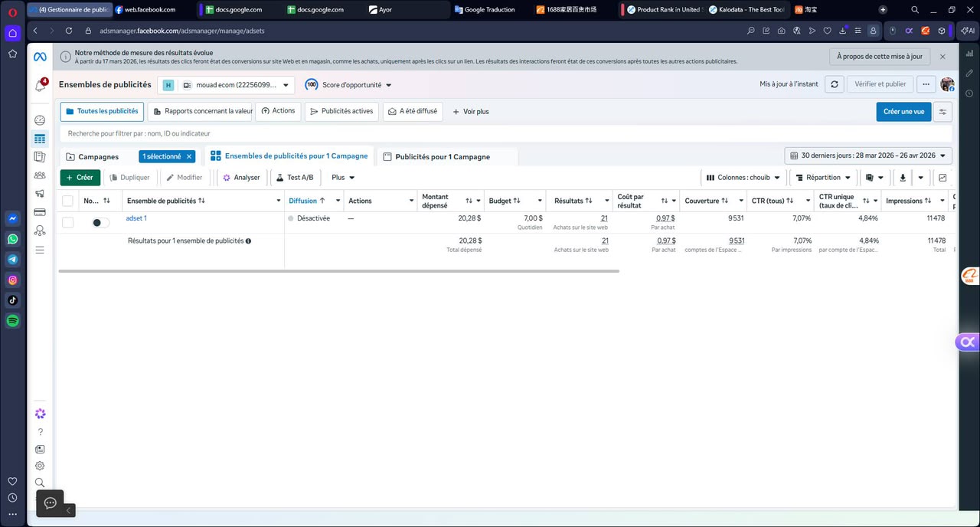Click the Opera AI button in toolbar
Viewport: 980px width, 527px height.
(967, 31)
